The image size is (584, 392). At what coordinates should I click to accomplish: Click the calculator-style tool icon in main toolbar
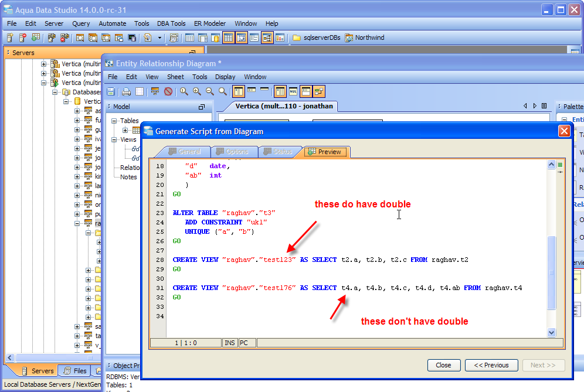(x=174, y=38)
